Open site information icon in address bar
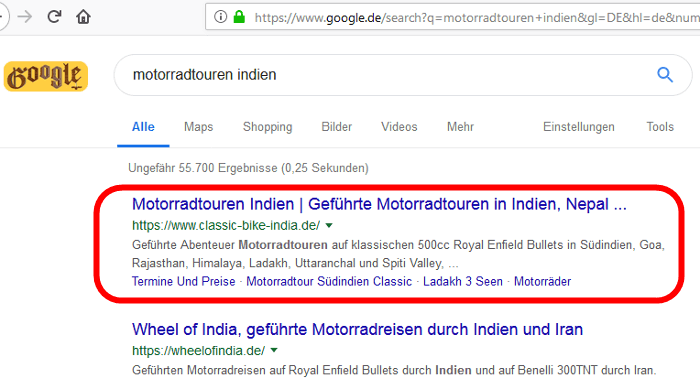The height and width of the screenshot is (389, 700). pyautogui.click(x=220, y=17)
